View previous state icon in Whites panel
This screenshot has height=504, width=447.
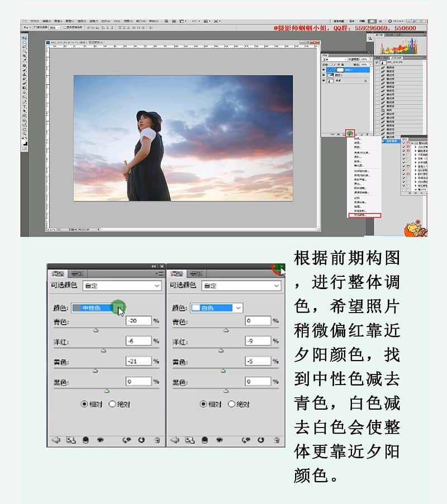[x=246, y=440]
